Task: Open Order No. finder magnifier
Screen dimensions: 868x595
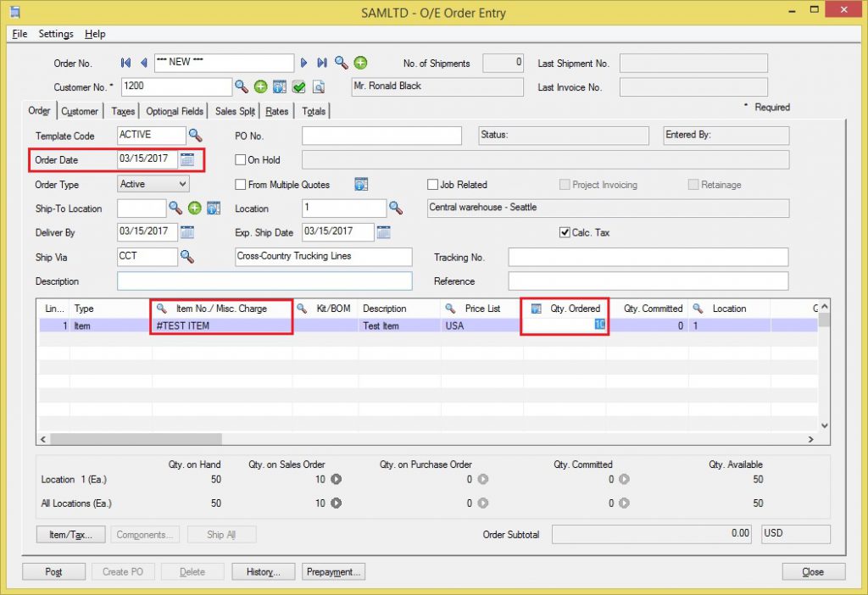Action: [341, 63]
